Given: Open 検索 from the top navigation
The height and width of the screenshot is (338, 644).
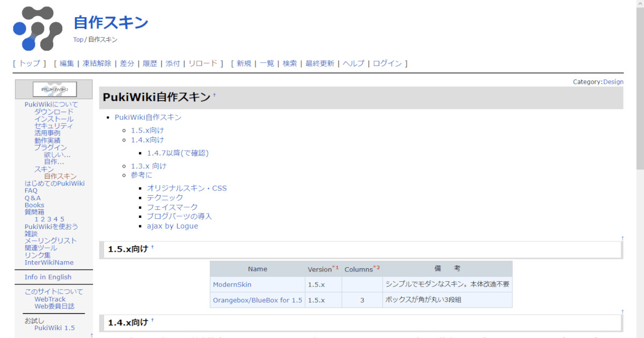Looking at the screenshot, I should click(290, 63).
